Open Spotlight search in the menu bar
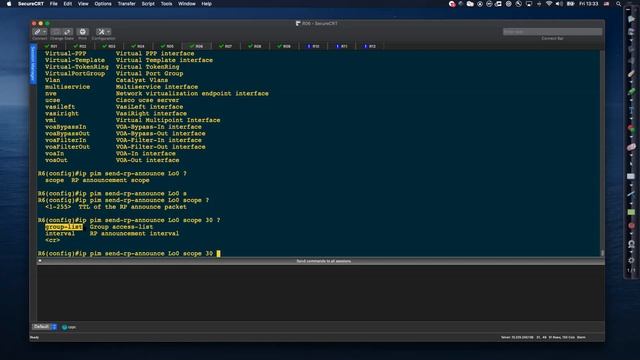 click(619, 4)
